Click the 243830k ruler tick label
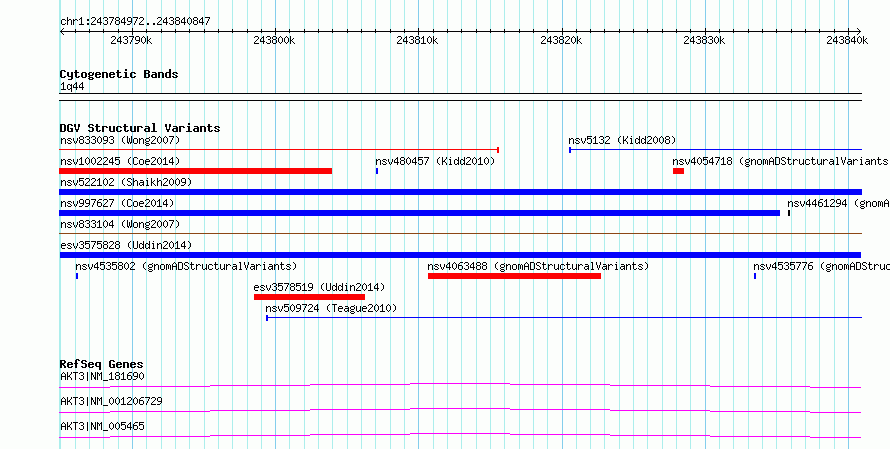Screen dimensions: 890x449 pyautogui.click(x=704, y=40)
